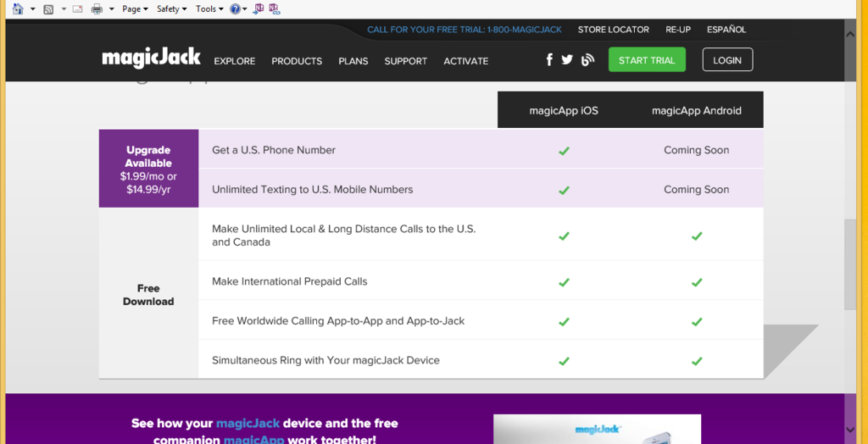
Task: Click Android checkmark for International Prepaid Calls
Action: click(697, 282)
